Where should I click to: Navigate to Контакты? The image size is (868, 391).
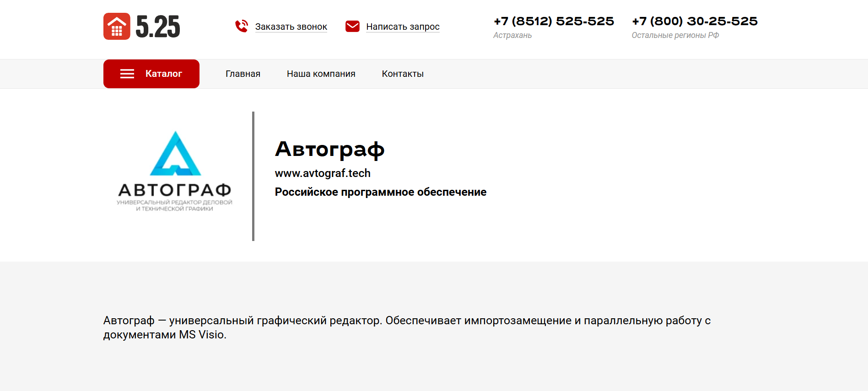[x=403, y=74]
